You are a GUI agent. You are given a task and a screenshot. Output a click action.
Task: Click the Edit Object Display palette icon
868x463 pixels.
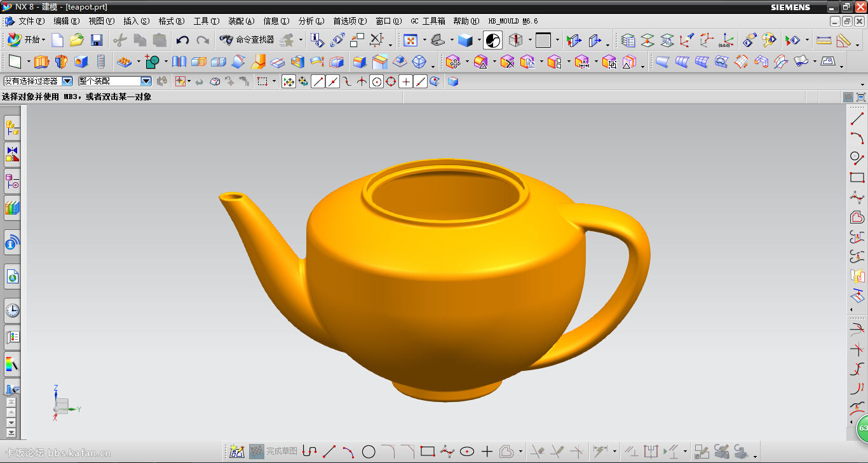click(769, 40)
